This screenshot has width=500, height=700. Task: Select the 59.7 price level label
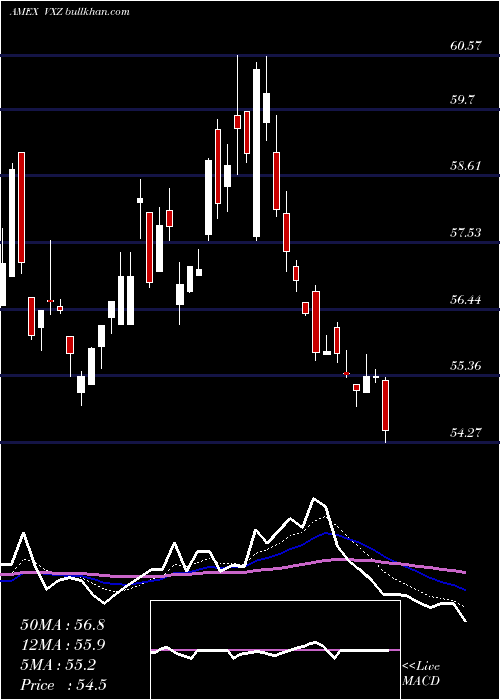click(462, 99)
